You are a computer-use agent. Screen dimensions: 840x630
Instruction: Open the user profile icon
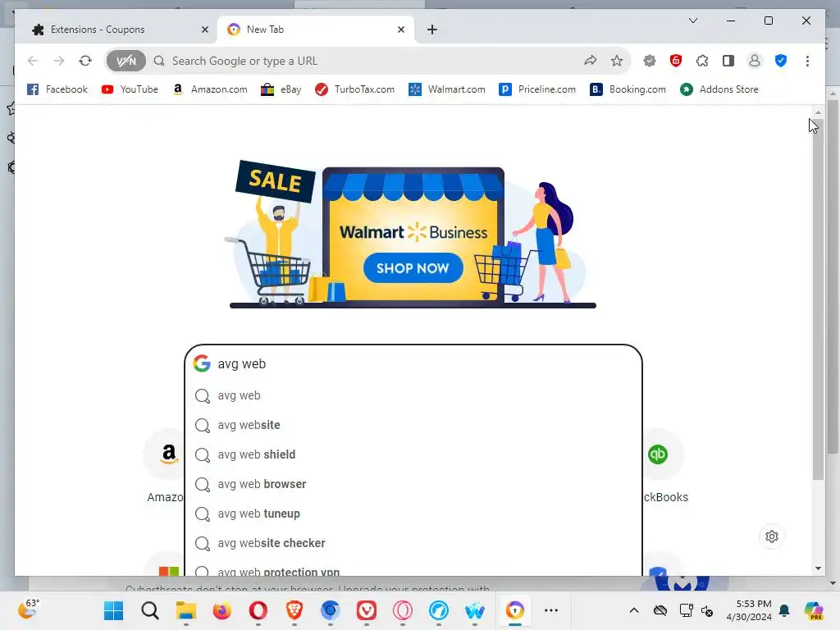pos(755,61)
